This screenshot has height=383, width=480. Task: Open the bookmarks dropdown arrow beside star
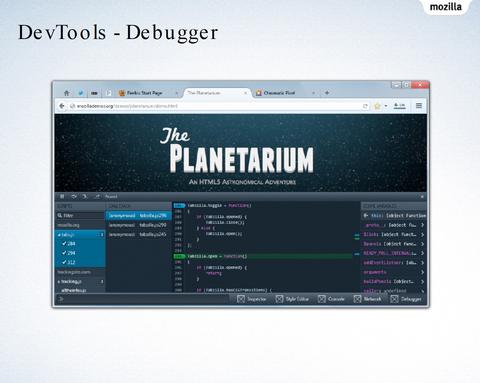point(386,106)
